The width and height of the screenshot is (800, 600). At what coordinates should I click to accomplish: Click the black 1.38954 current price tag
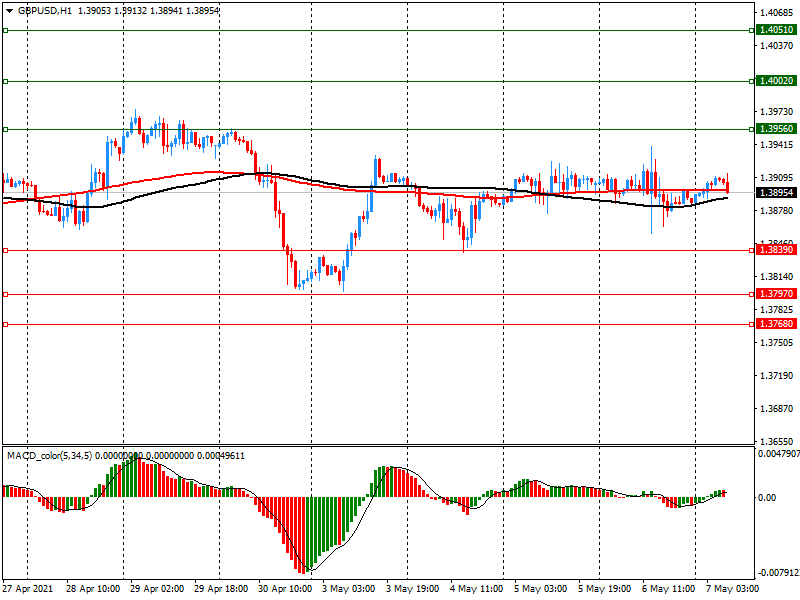[x=776, y=192]
